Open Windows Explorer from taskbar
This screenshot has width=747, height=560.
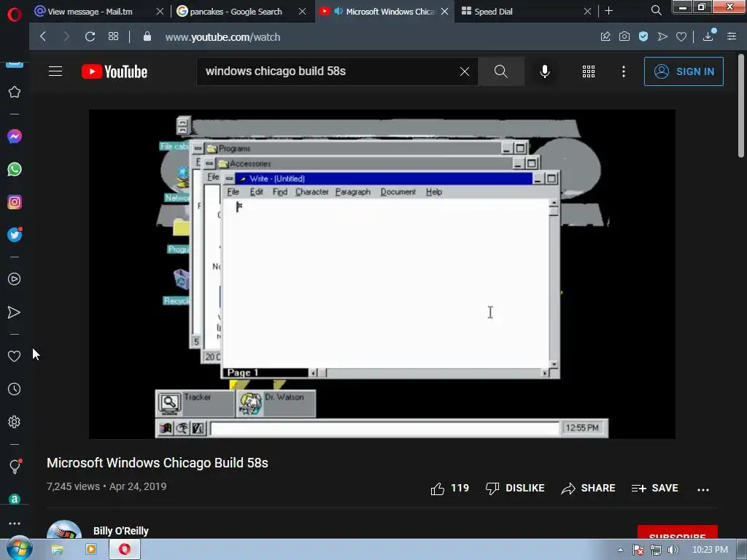click(58, 550)
